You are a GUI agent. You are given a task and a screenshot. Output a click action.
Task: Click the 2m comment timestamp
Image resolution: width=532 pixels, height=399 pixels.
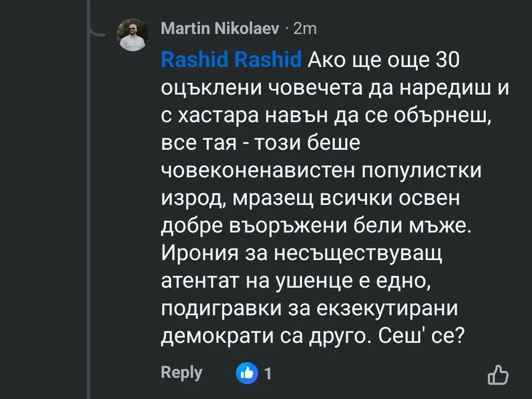click(305, 29)
